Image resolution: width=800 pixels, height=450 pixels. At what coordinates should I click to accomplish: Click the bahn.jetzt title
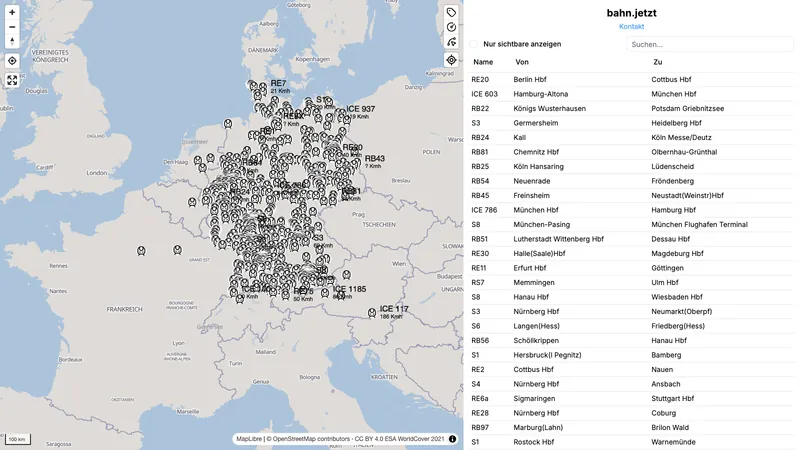[x=631, y=13]
